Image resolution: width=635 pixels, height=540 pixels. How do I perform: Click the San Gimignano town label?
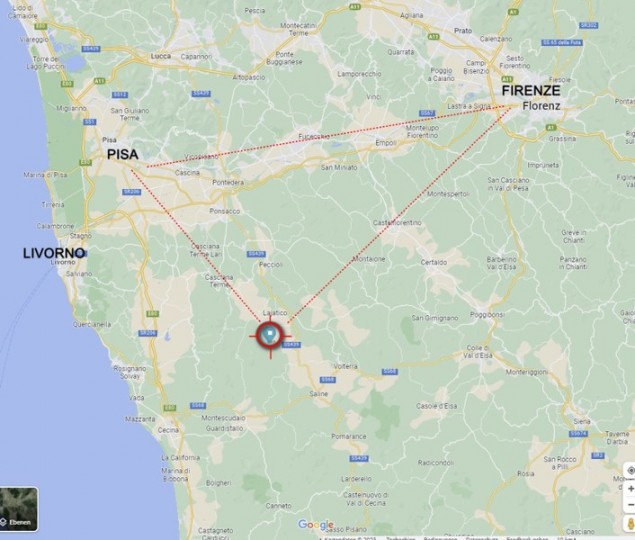pos(435,318)
